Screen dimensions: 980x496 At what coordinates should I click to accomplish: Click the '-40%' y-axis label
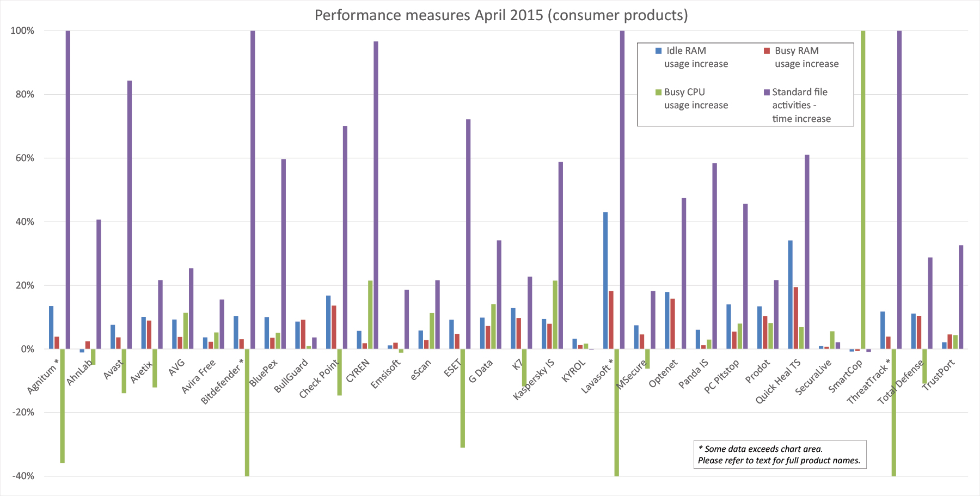[23, 476]
